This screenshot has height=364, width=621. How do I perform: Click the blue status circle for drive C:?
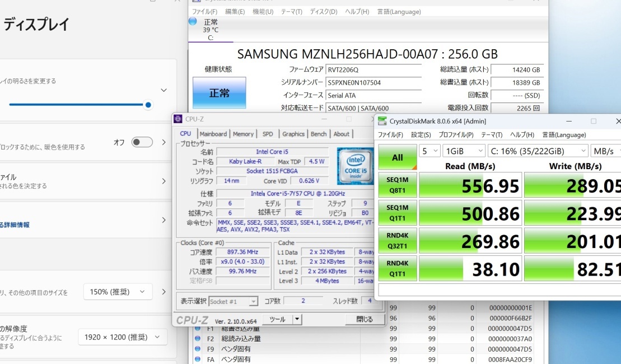point(193,21)
